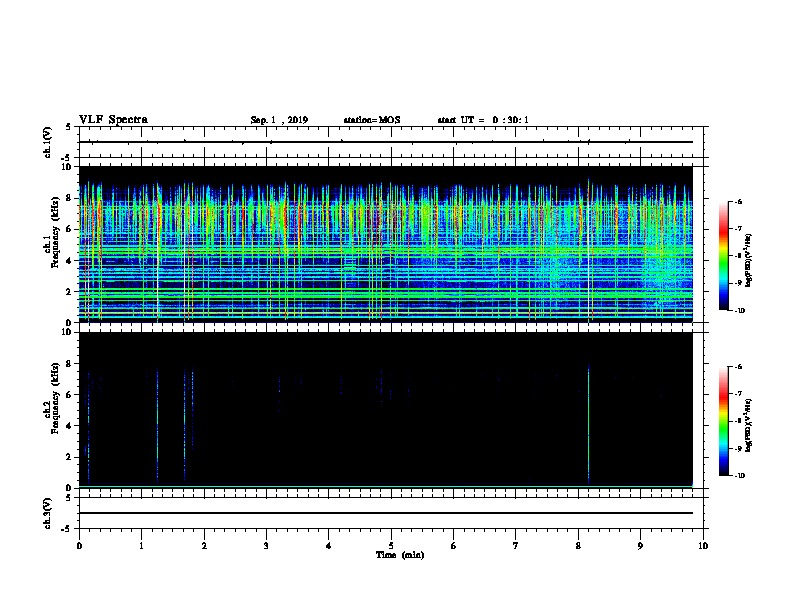Screen dimensions: 792x612
Task: Click the time axis tick label "0"
Action: coord(79,546)
